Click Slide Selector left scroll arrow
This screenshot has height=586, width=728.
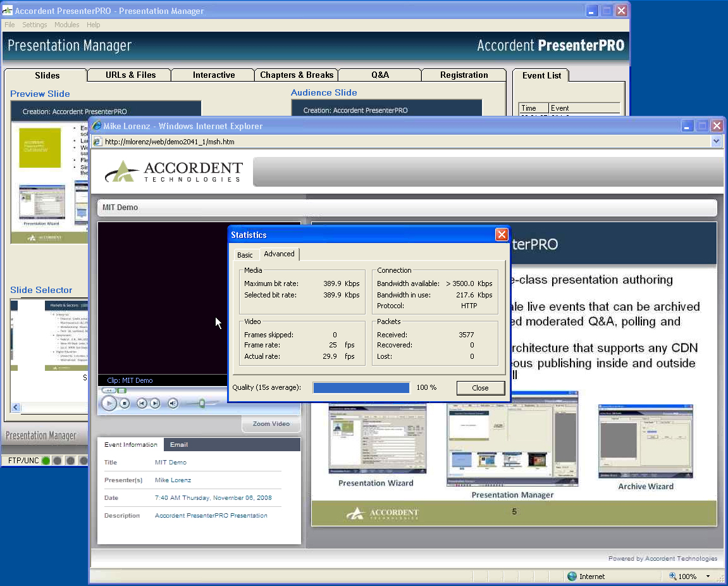click(x=16, y=407)
